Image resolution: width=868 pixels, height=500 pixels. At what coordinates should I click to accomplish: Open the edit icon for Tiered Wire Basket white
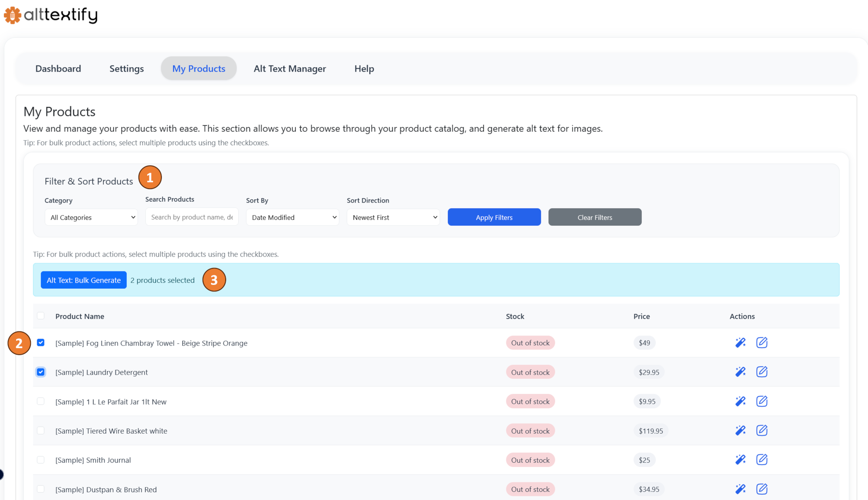click(x=762, y=430)
